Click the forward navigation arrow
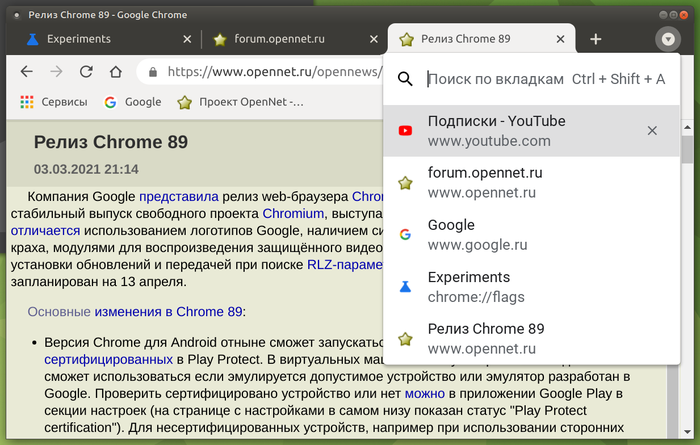The height and width of the screenshot is (445, 700). 56,71
